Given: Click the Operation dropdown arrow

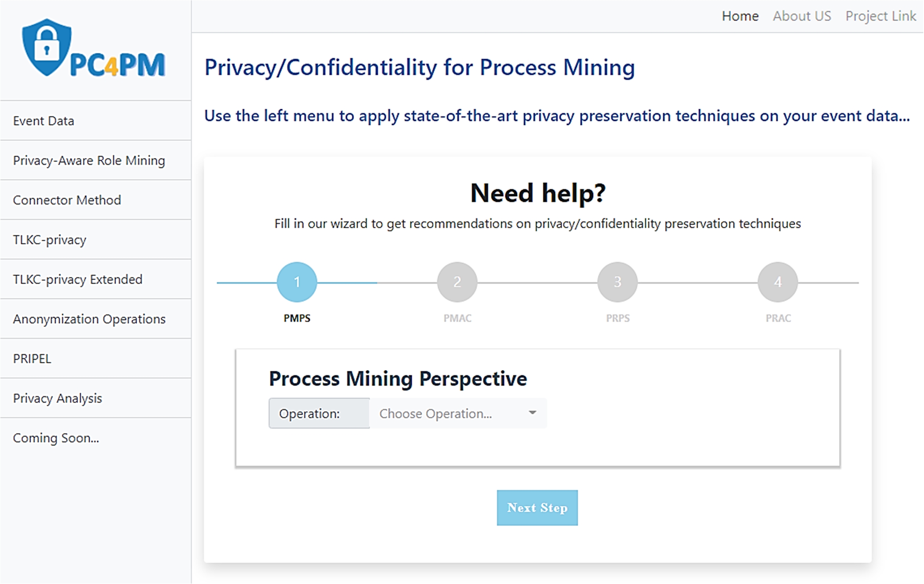Looking at the screenshot, I should point(532,413).
